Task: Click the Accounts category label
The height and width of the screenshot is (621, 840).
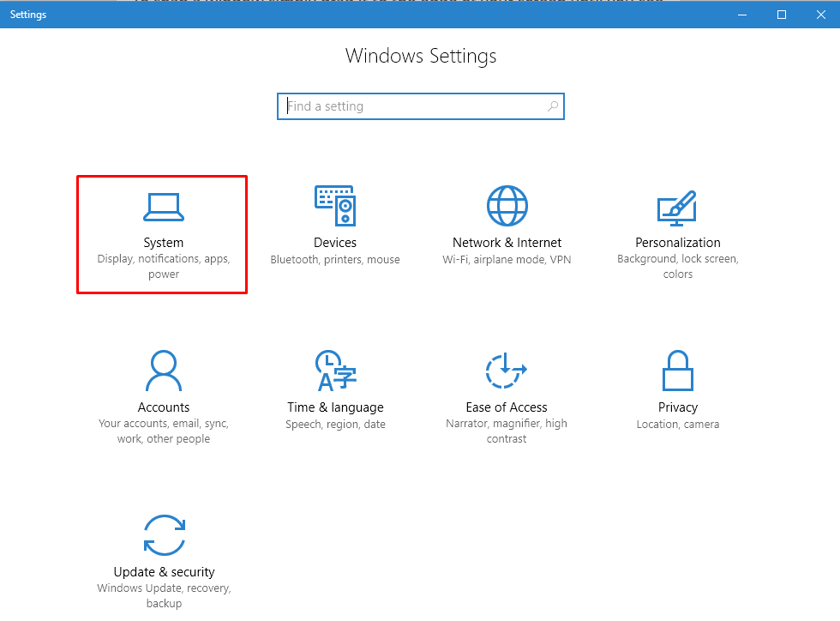Action: pos(164,407)
